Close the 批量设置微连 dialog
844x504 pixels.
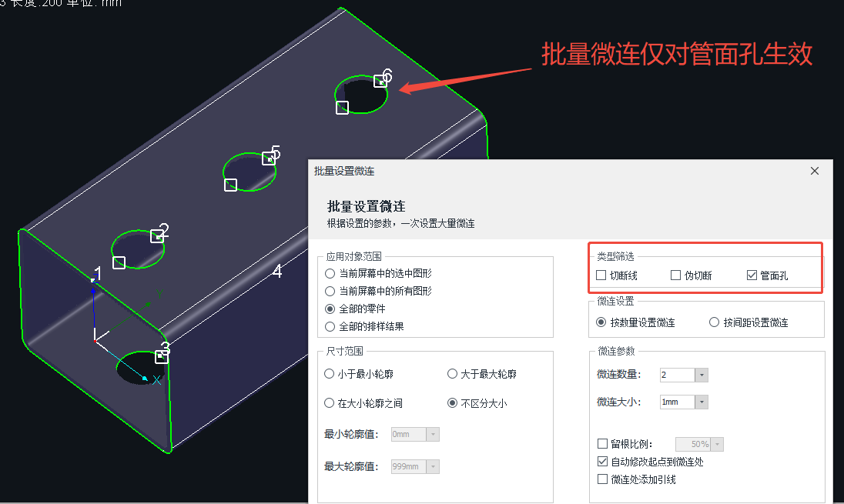pos(815,171)
